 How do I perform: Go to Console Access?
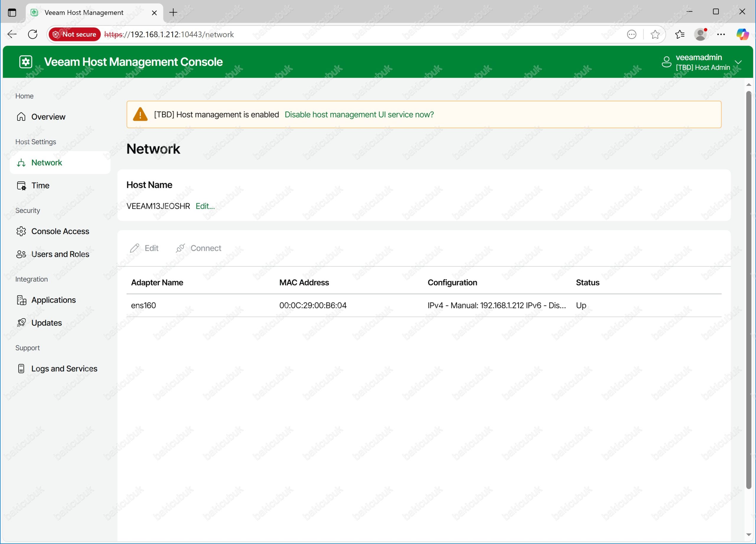[x=60, y=231]
